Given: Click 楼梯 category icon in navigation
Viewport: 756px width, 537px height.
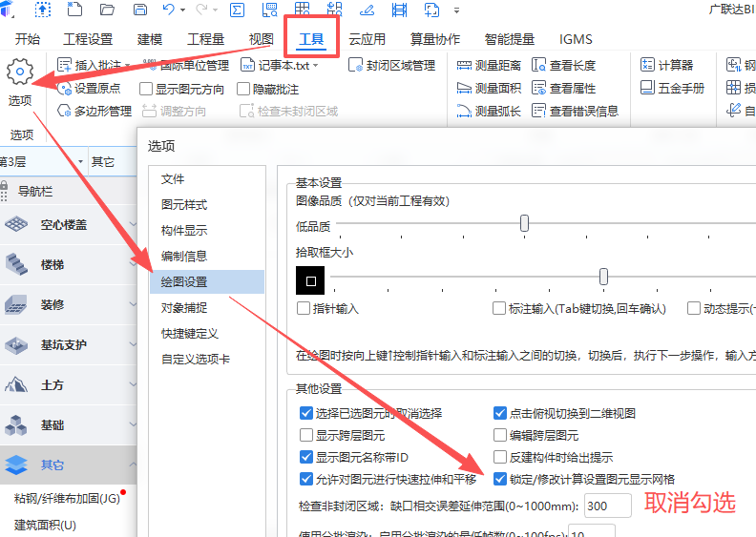Looking at the screenshot, I should pyautogui.click(x=16, y=264).
